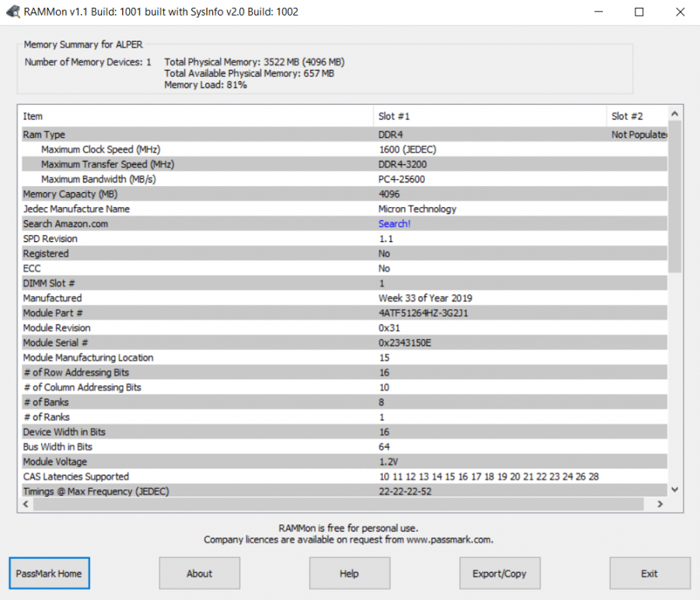Select the CAS Latencies Supported row
Viewport: 700px width, 600px height.
[345, 476]
